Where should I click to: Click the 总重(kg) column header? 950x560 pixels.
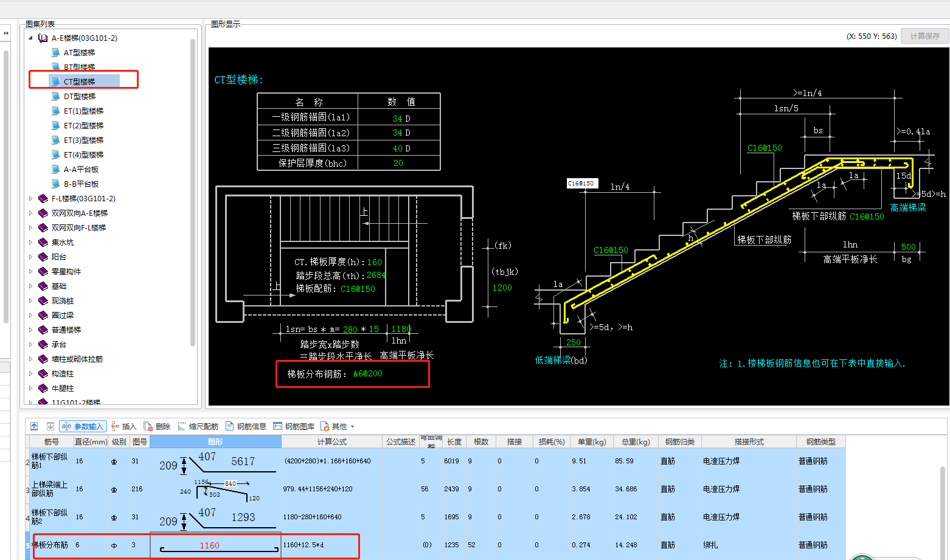click(x=636, y=441)
